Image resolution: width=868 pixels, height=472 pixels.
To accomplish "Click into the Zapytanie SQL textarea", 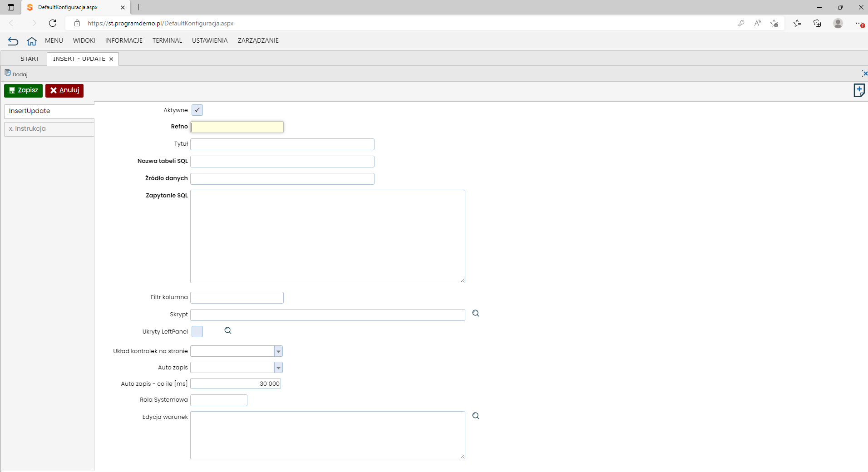I will pos(328,236).
